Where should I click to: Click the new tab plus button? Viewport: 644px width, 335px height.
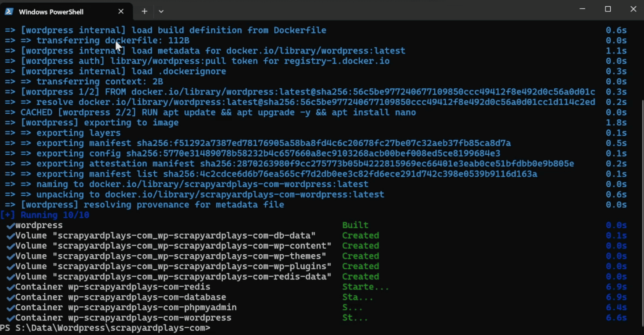pos(144,11)
